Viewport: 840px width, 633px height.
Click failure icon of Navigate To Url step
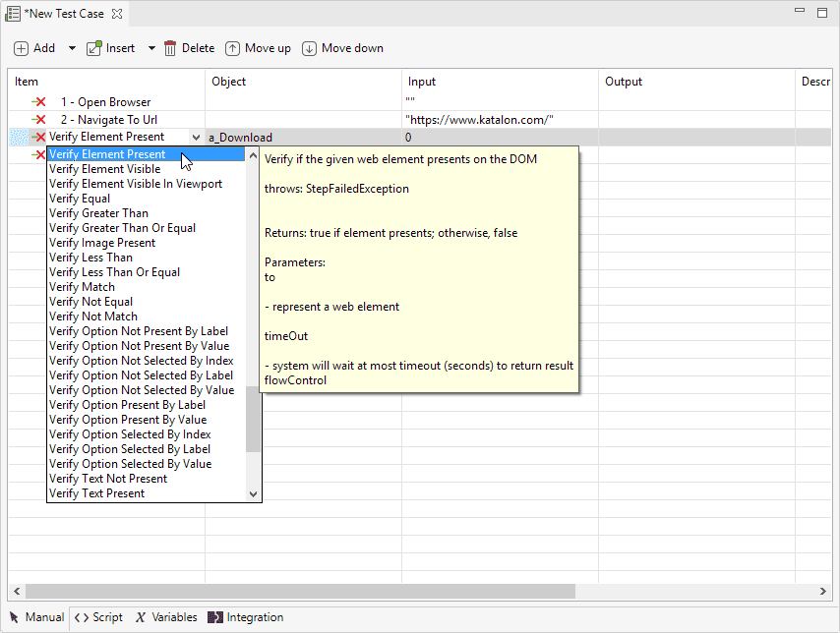tap(38, 119)
